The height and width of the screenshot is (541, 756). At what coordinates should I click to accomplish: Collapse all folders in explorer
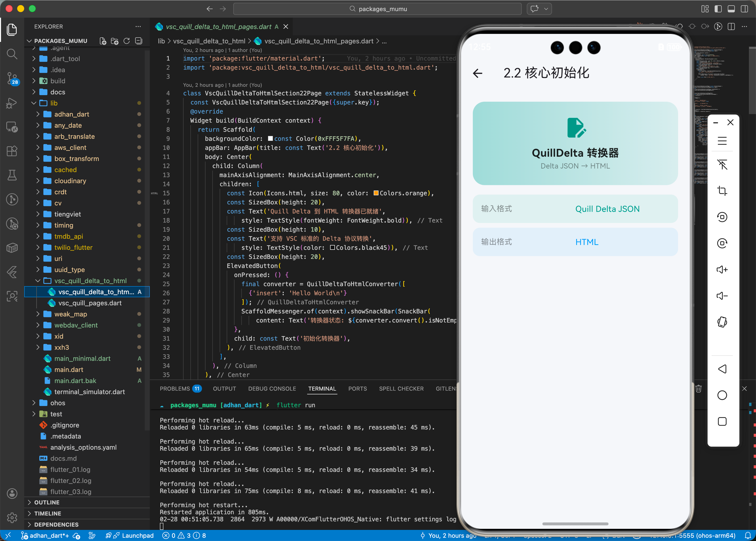[138, 41]
